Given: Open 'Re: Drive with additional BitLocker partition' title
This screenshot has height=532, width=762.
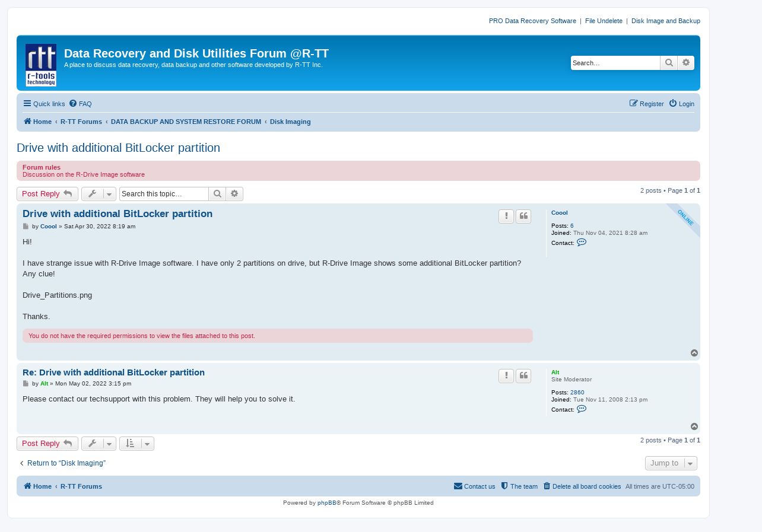Looking at the screenshot, I should point(113,372).
